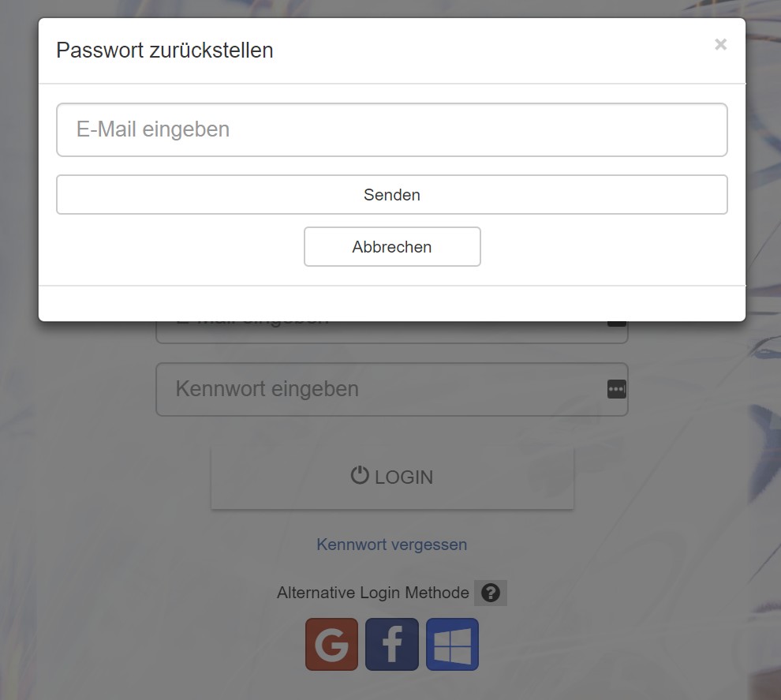Click the Alternative Login Methode label
This screenshot has height=700, width=781.
(x=373, y=593)
